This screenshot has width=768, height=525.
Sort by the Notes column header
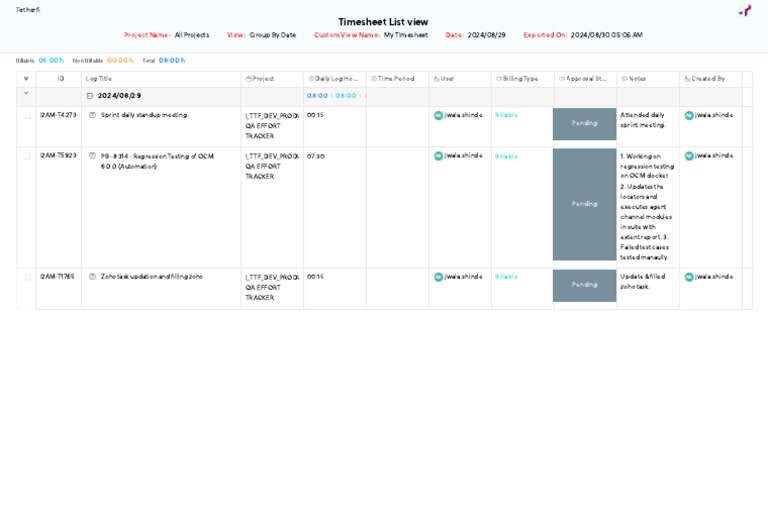[637, 79]
